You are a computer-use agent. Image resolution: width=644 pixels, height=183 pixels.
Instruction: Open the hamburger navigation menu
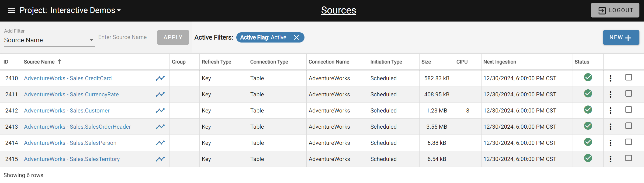tap(11, 10)
